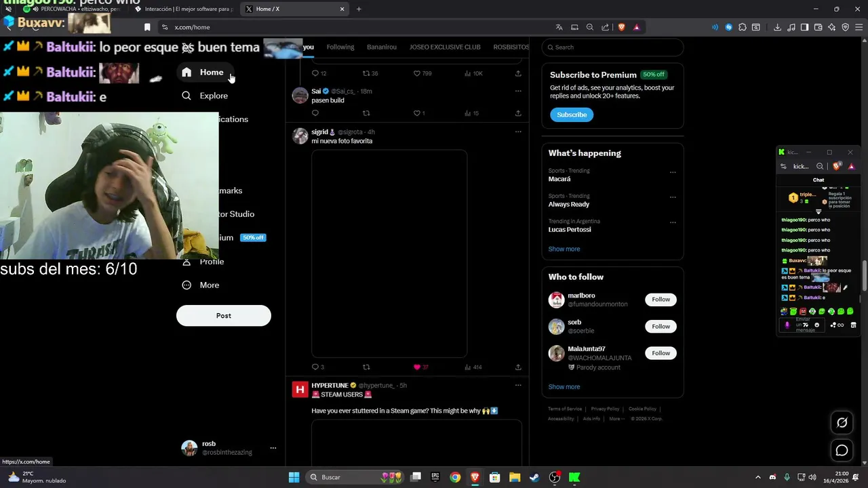868x488 pixels.
Task: Repost Sai's "pasen build" post
Action: [366, 113]
